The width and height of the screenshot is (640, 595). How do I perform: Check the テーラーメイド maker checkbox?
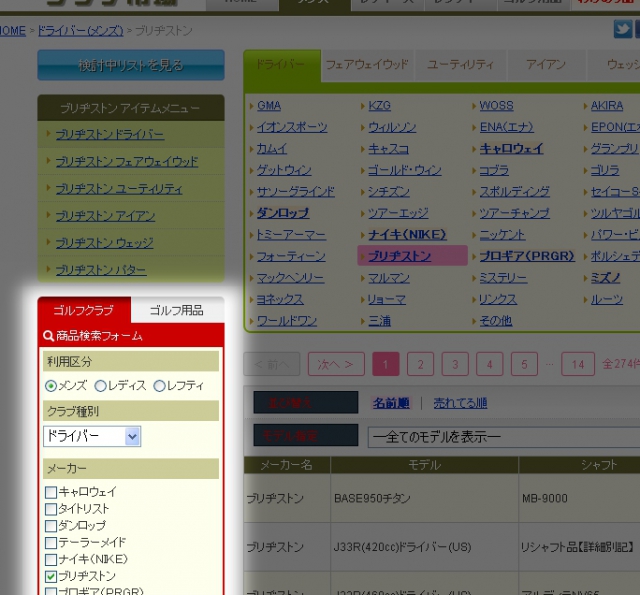pos(51,543)
